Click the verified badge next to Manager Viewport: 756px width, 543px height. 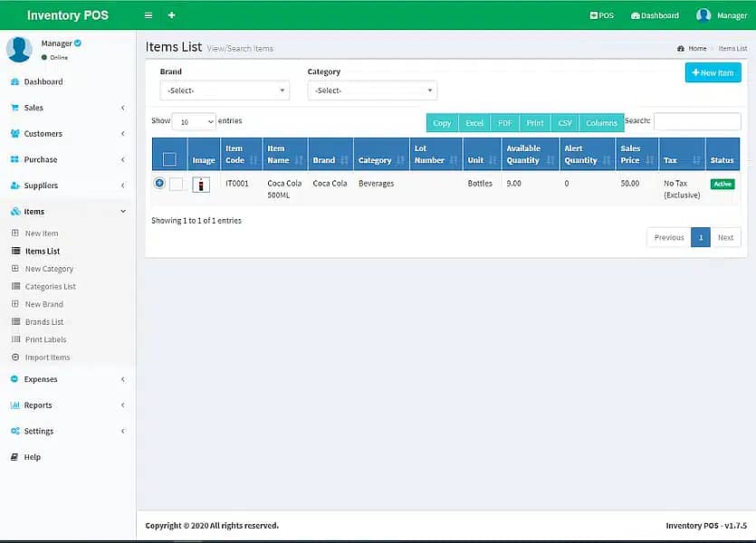[x=78, y=43]
